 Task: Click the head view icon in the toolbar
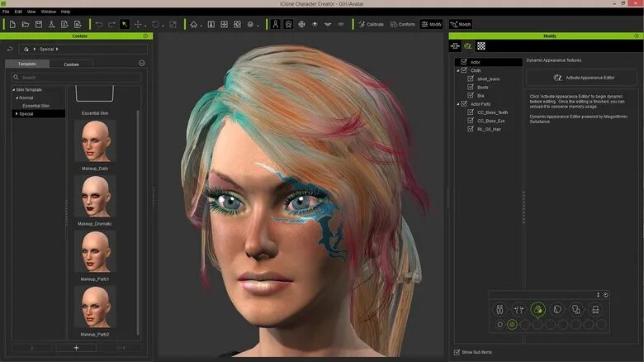288,25
